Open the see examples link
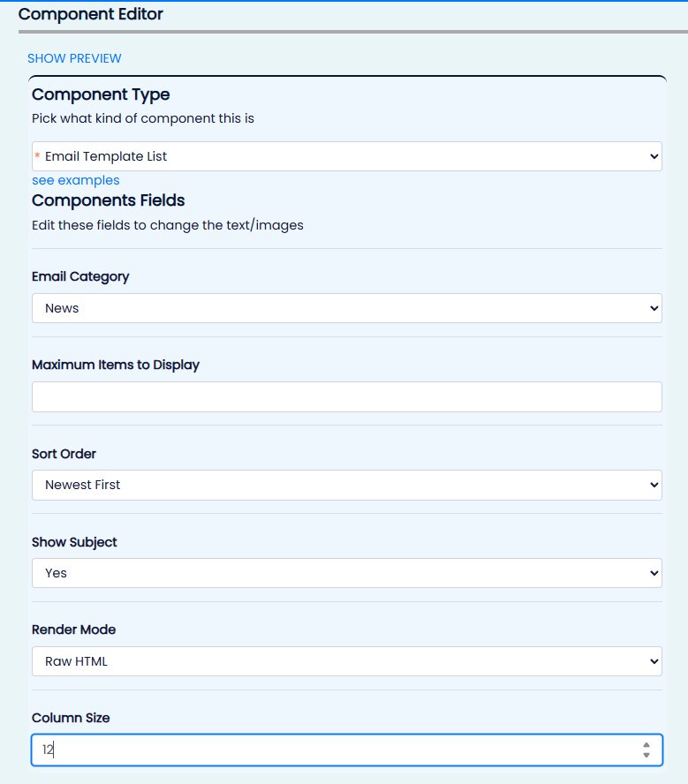Image resolution: width=688 pixels, height=784 pixels. click(x=75, y=180)
